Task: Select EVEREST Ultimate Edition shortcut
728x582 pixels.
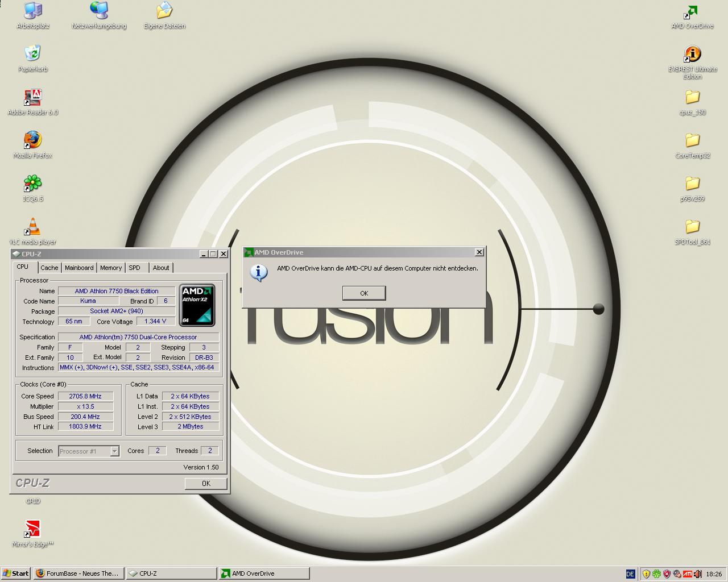Action: pos(692,62)
